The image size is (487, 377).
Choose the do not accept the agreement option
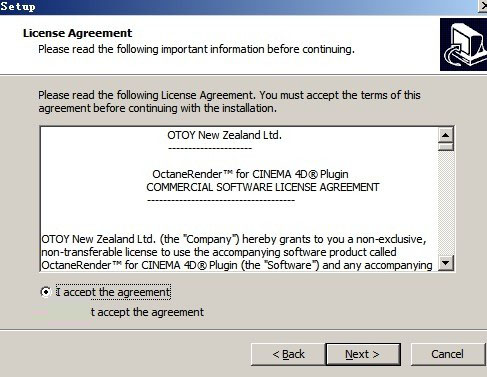tap(147, 312)
